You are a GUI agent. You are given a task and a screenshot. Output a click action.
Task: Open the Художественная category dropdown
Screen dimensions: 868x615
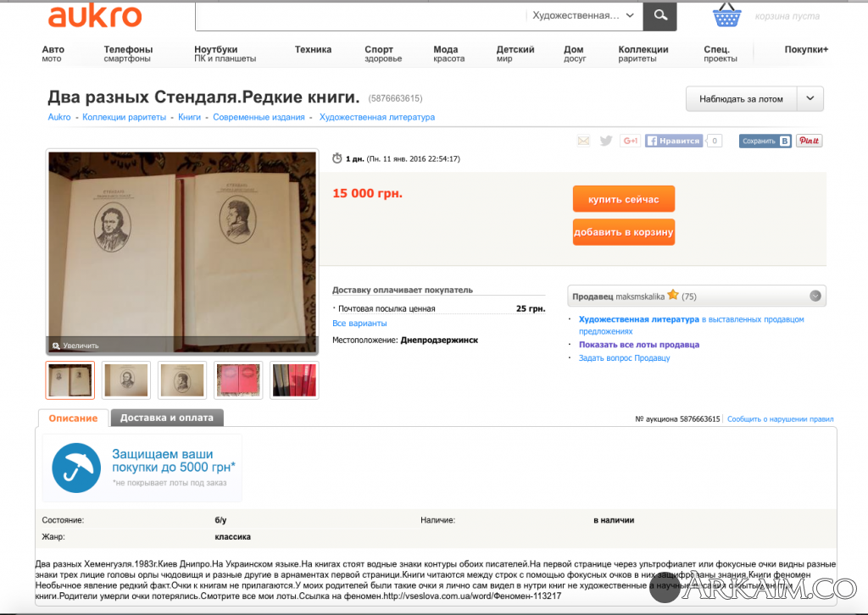583,15
